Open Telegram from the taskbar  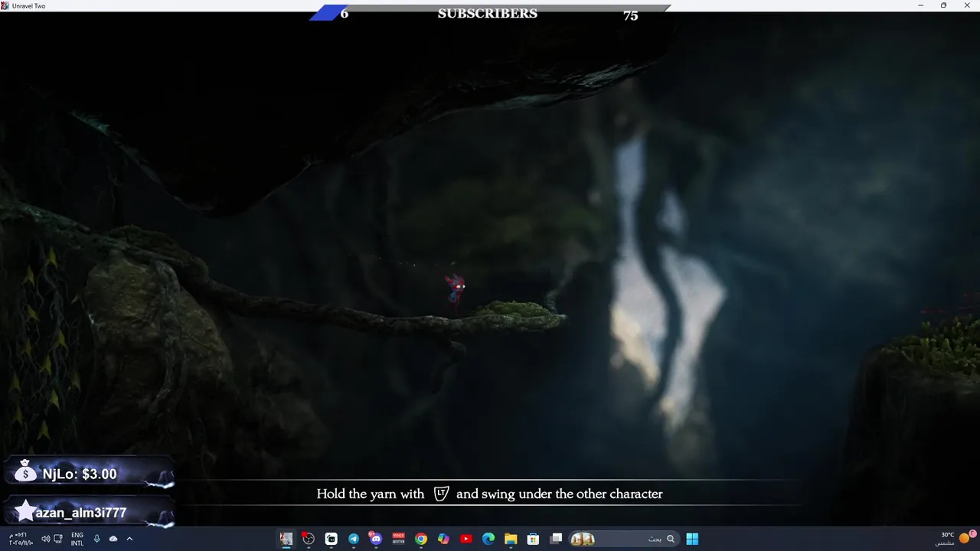[x=354, y=539]
